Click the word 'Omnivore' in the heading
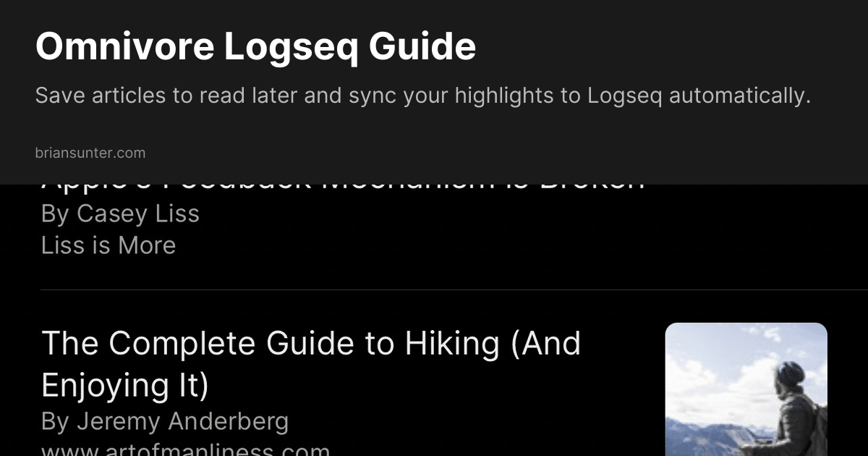 [x=124, y=47]
